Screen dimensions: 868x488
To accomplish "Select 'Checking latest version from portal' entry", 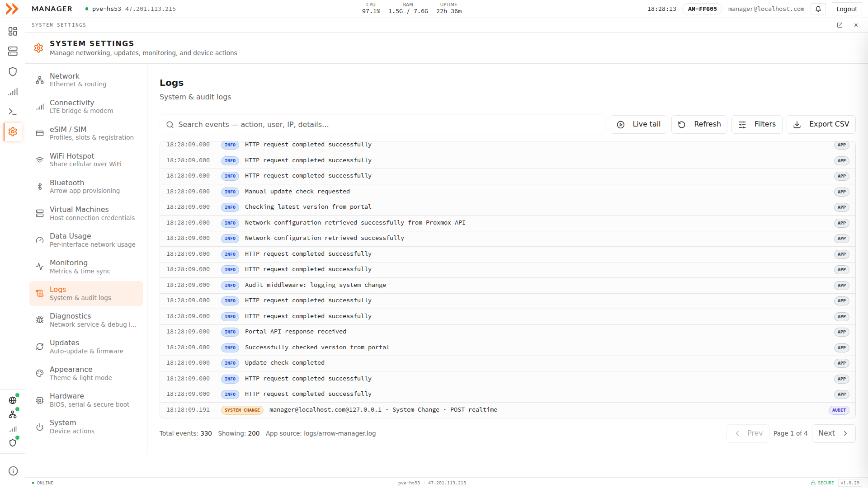I will tap(507, 207).
